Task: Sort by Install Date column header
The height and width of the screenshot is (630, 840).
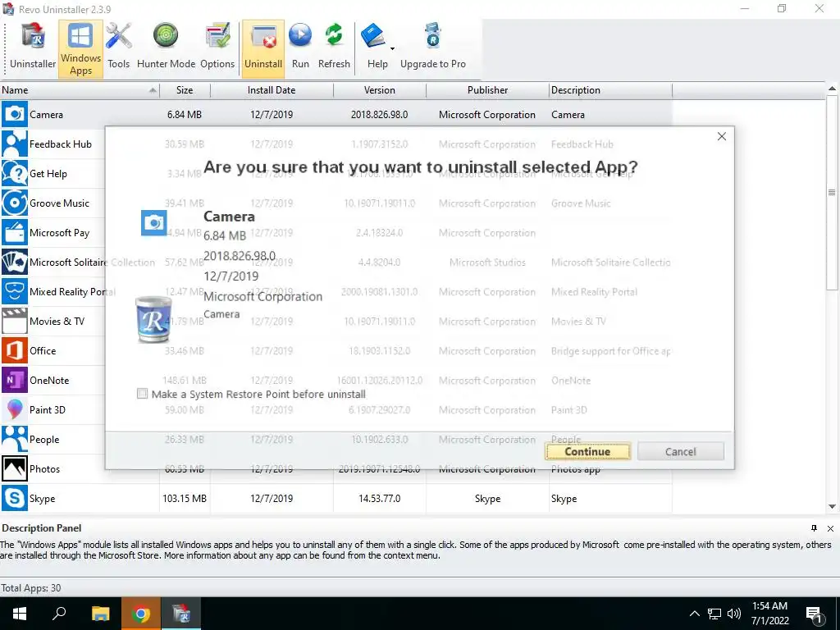Action: click(x=272, y=90)
